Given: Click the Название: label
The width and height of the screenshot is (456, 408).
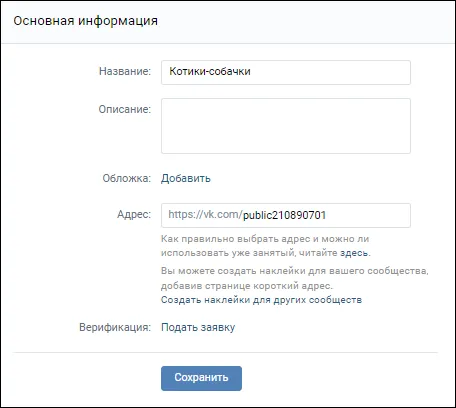Looking at the screenshot, I should point(125,71).
